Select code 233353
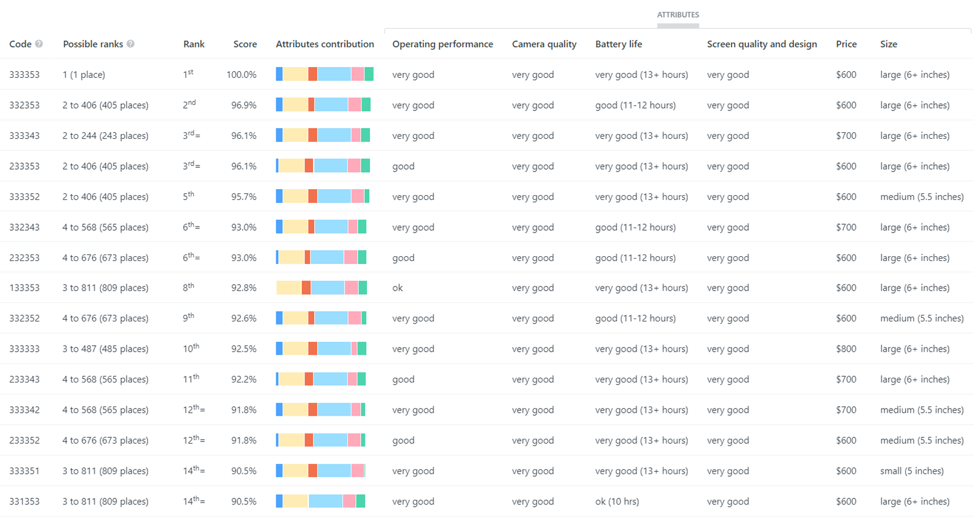 24,166
